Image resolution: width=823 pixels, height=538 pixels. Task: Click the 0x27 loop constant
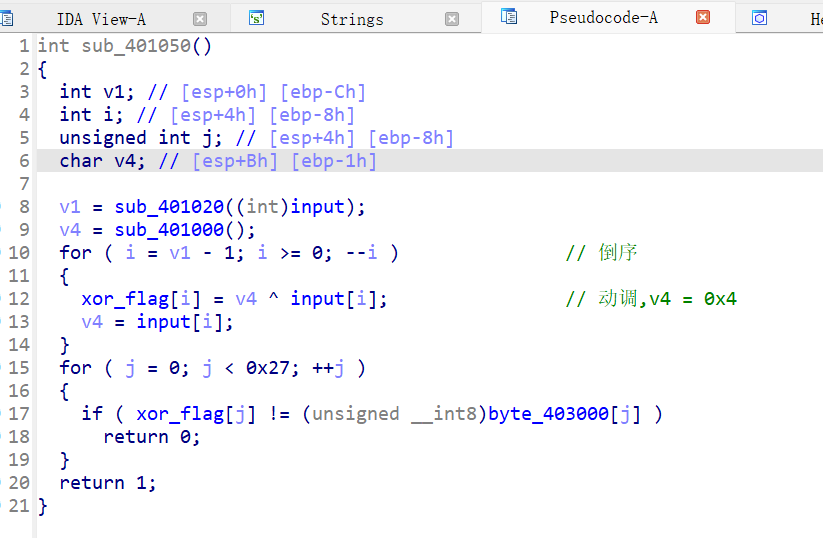coord(256,368)
